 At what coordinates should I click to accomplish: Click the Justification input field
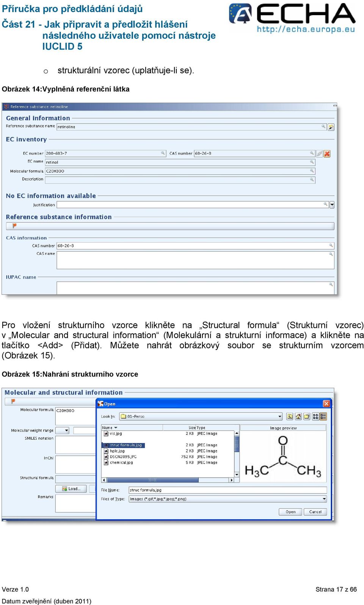193,205
